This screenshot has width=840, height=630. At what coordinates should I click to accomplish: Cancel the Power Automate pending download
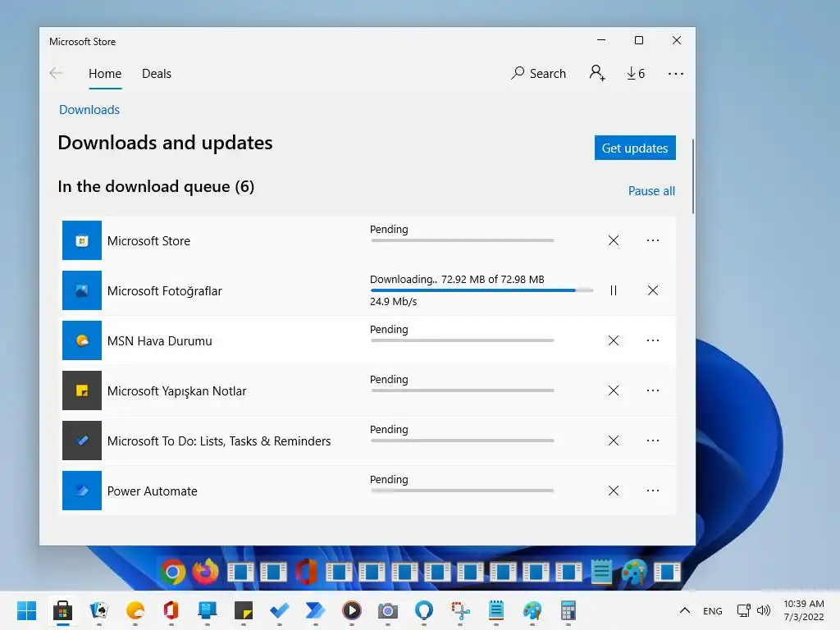click(x=614, y=491)
